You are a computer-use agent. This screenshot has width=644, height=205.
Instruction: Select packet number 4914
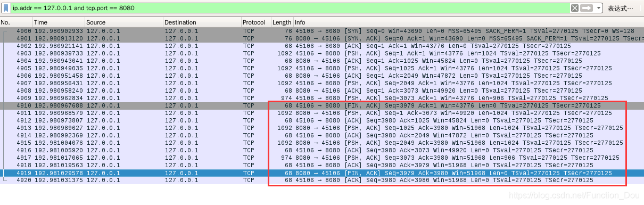point(322,136)
